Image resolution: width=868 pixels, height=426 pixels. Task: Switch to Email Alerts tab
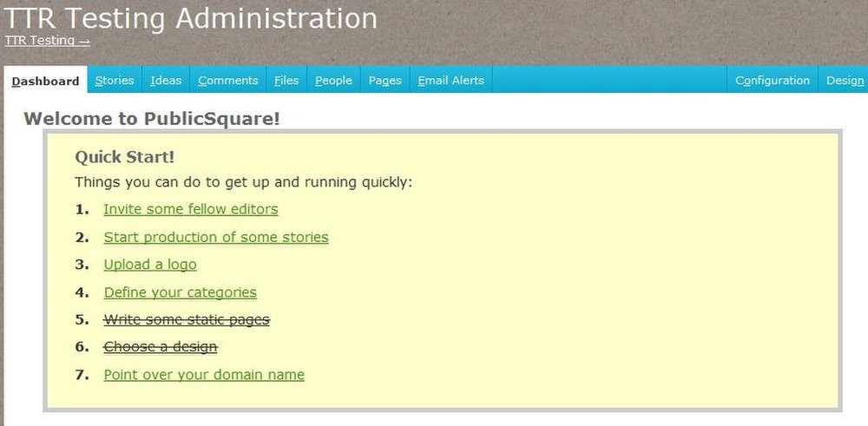(x=451, y=80)
